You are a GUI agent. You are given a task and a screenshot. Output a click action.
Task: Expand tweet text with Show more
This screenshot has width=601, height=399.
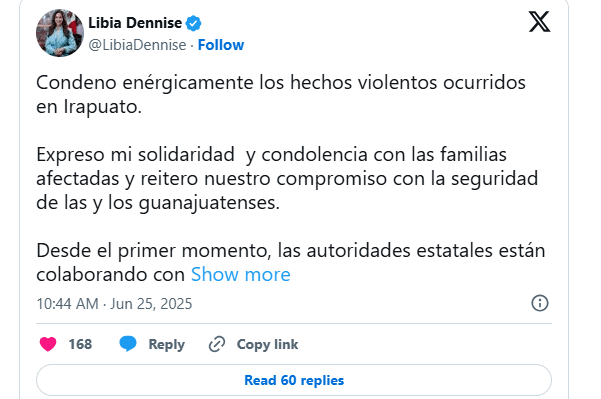click(x=241, y=274)
